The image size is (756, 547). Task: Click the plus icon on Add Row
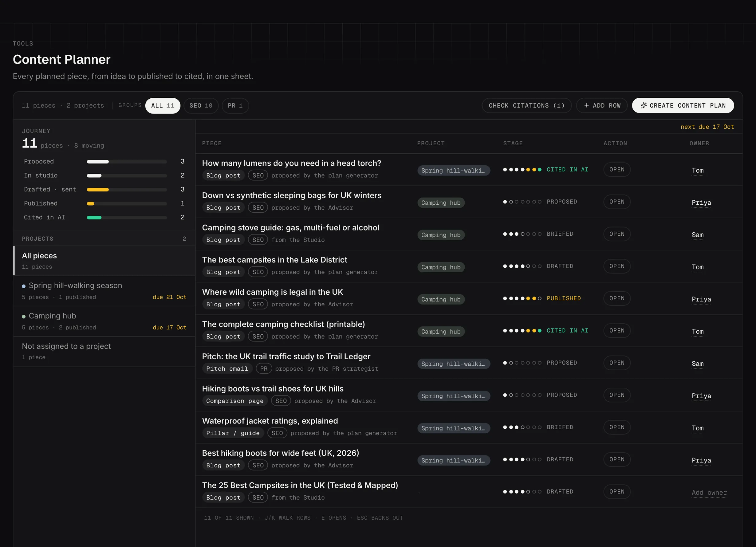click(586, 105)
